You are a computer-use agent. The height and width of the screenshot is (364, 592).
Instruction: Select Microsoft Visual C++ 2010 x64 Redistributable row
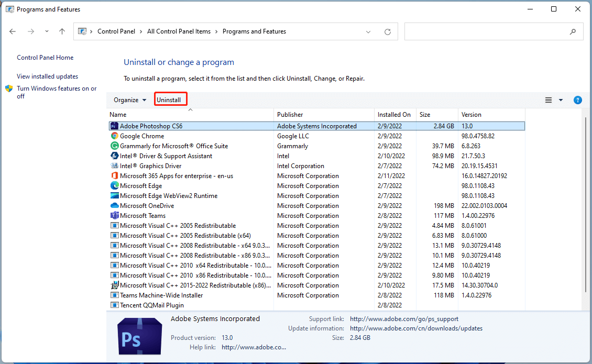click(x=317, y=266)
